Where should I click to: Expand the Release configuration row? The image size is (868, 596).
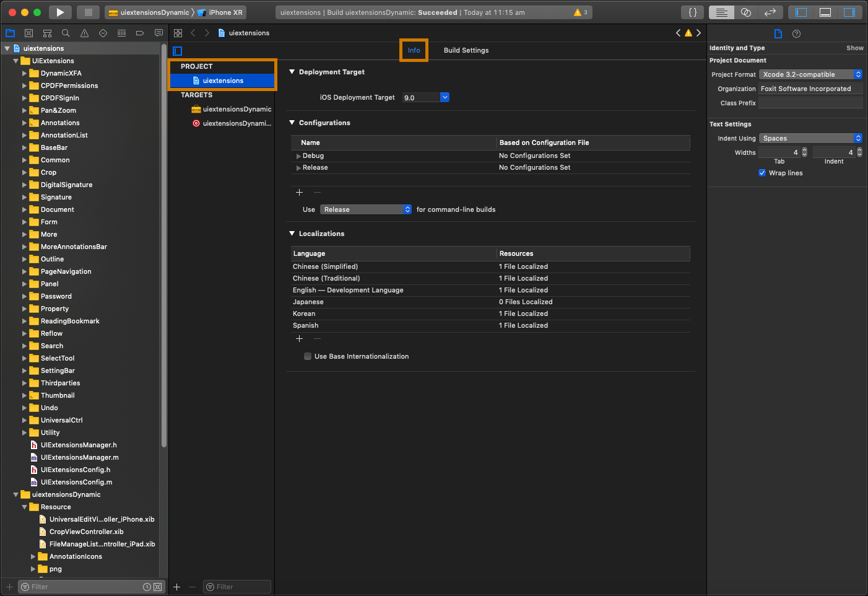pos(299,168)
